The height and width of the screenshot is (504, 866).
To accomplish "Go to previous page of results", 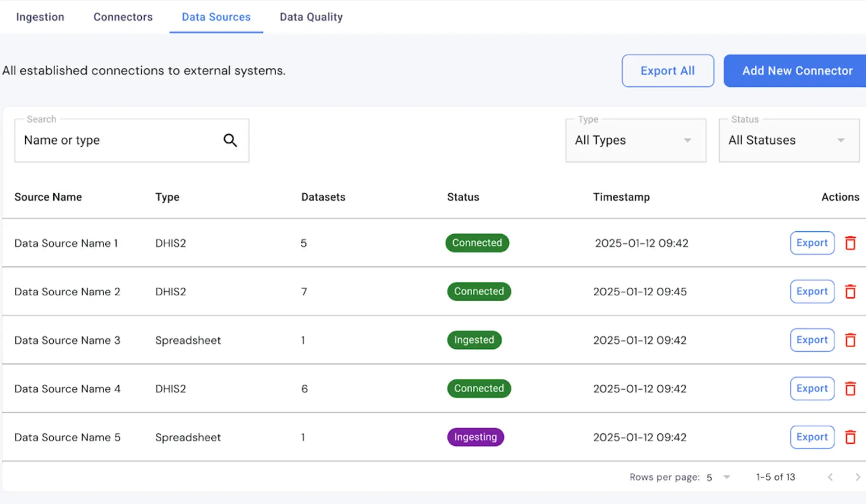I will (830, 477).
